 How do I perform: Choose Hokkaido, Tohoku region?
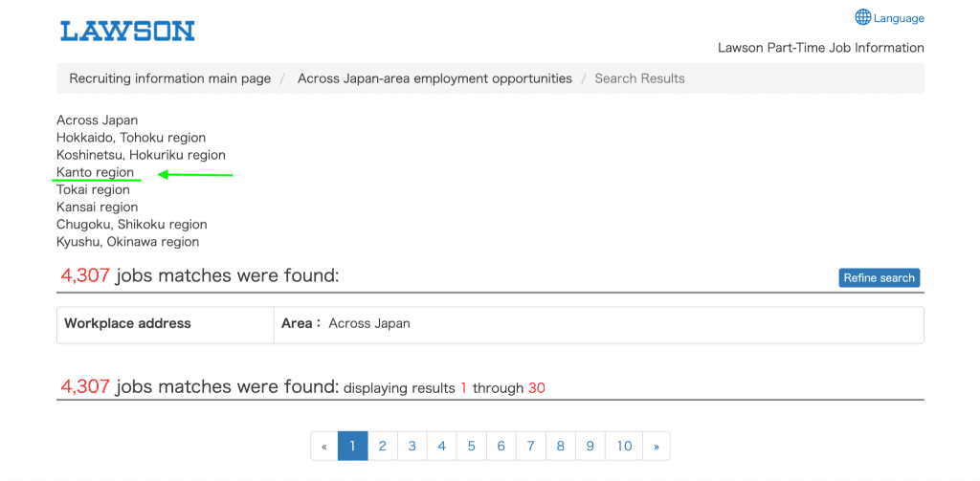[130, 138]
